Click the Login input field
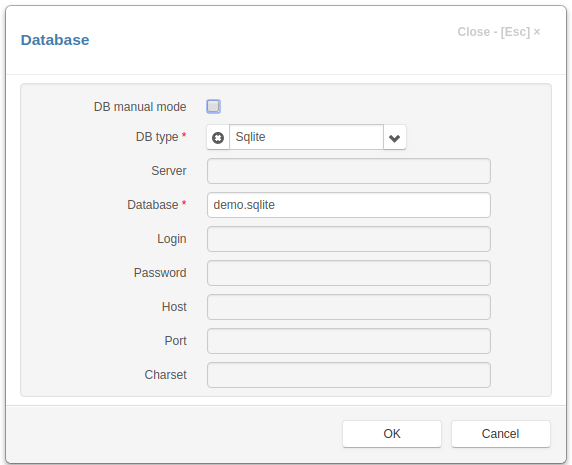The width and height of the screenshot is (572, 465). (349, 239)
